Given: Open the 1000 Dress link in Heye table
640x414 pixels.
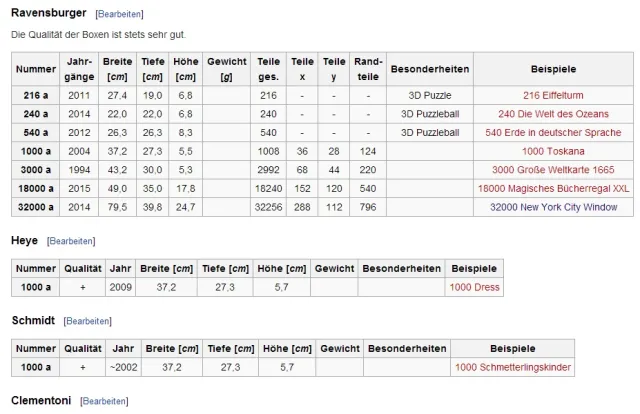Looking at the screenshot, I should coord(474,287).
